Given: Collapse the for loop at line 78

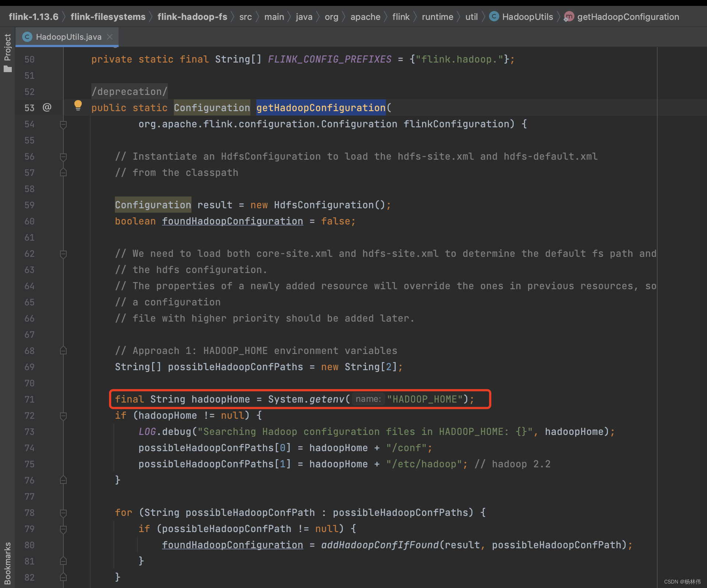Looking at the screenshot, I should click(x=63, y=513).
